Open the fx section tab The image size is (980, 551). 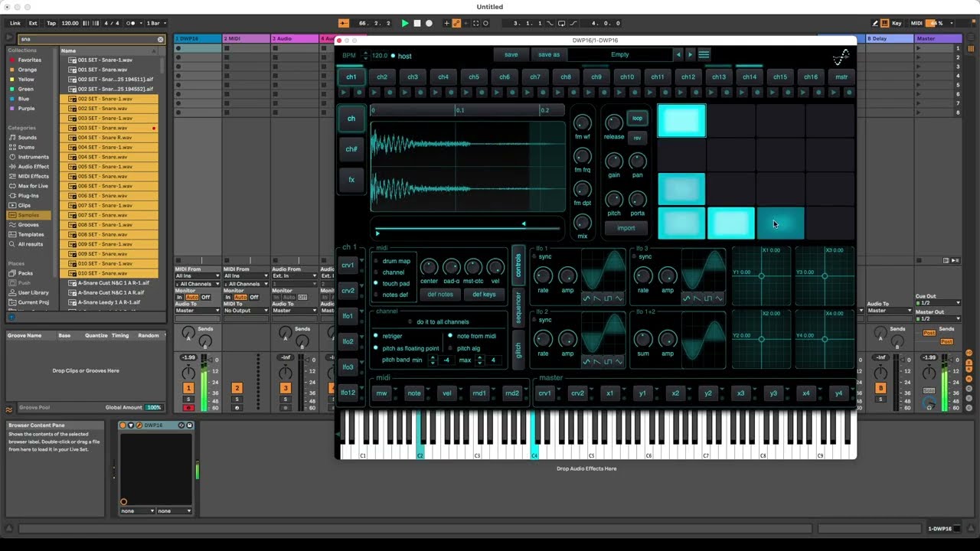click(351, 180)
